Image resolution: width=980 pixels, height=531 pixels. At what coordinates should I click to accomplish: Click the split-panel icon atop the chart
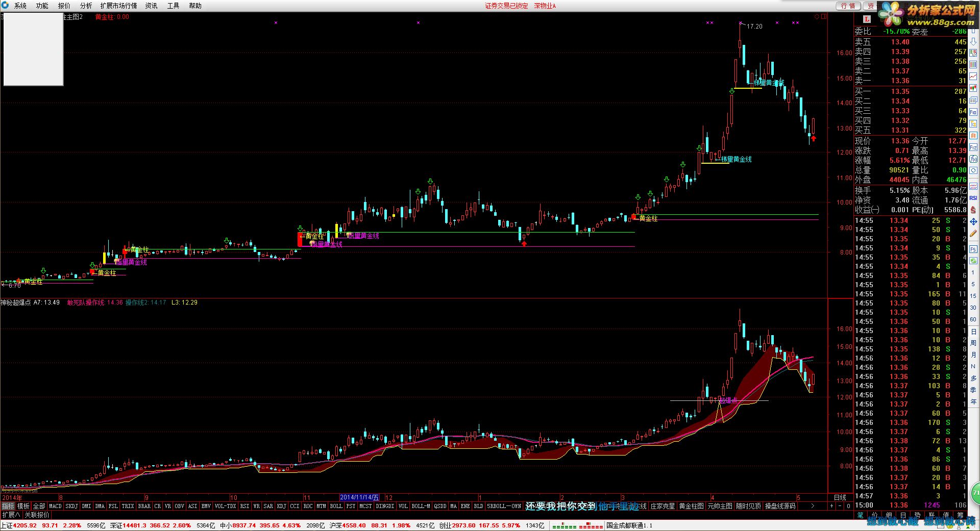824,17
